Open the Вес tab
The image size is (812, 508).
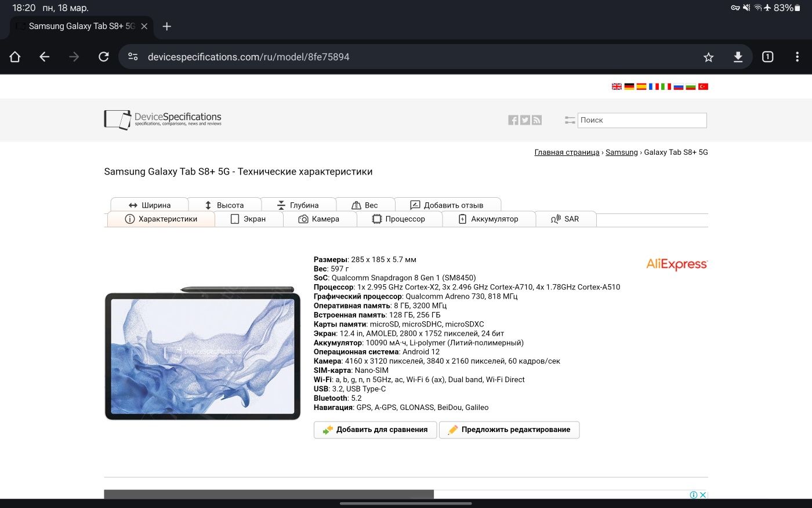[x=365, y=205]
